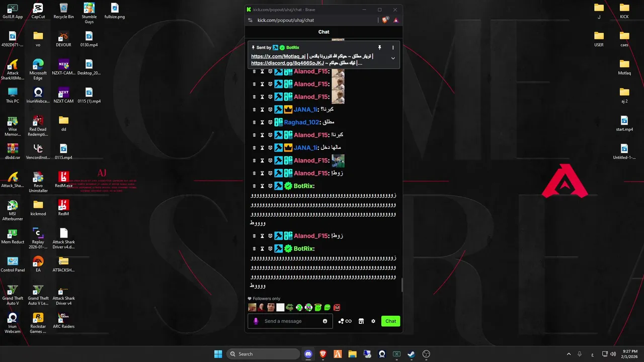Timeout user Raghad_102 via hourglass icon
Viewport: 644px width, 362px height.
coord(262,122)
